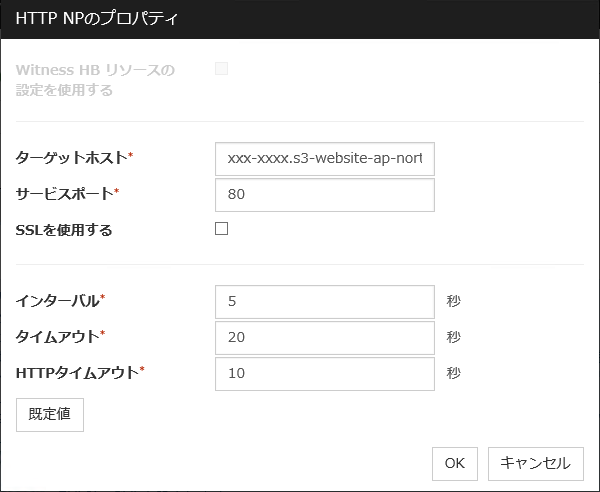Click the SSLを使用する label text
This screenshot has height=492, width=600.
[64, 230]
